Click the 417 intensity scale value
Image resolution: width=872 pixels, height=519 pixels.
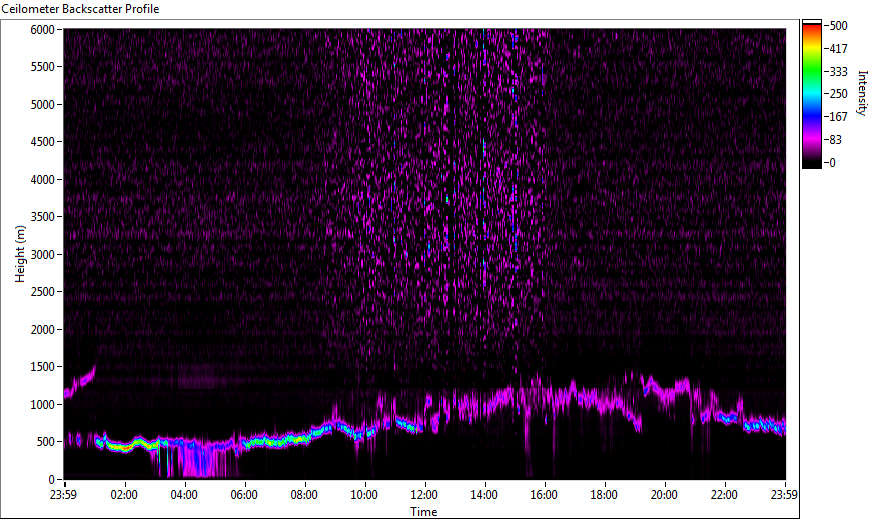(x=838, y=49)
